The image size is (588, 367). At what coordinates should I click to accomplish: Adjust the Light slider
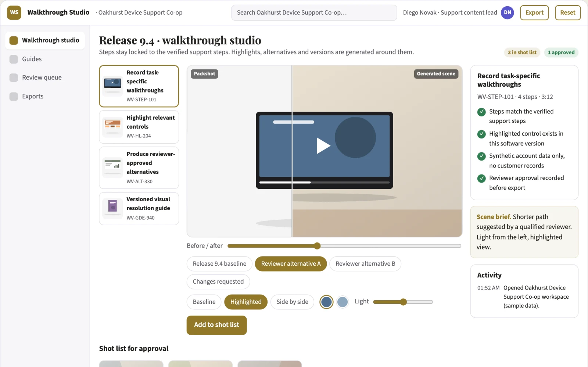403,302
